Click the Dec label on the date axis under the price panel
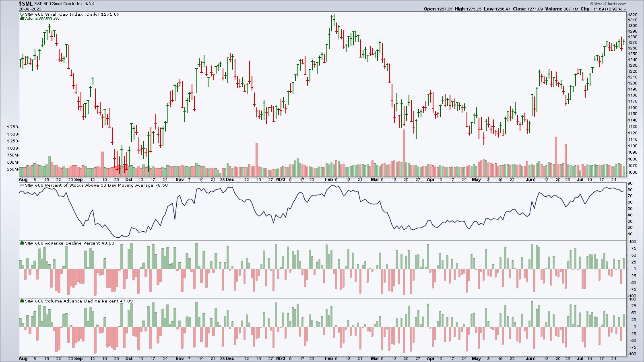The width and height of the screenshot is (644, 362). point(230,179)
